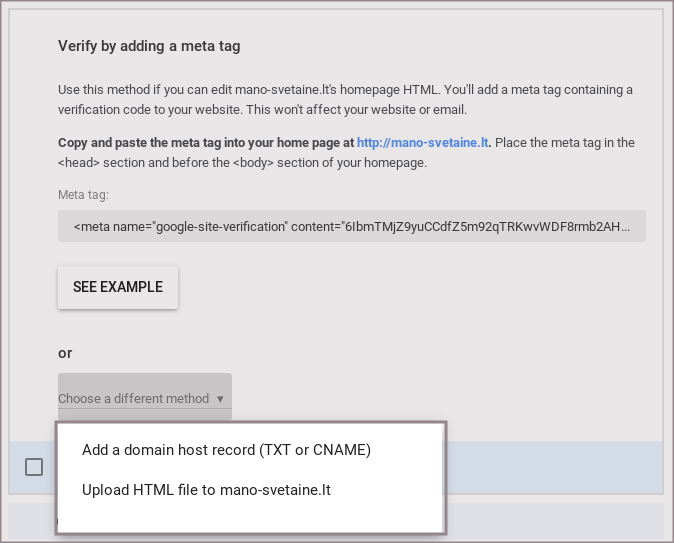Click "Place the meta tag in the" text
Screen dimensions: 674x543
pos(565,142)
